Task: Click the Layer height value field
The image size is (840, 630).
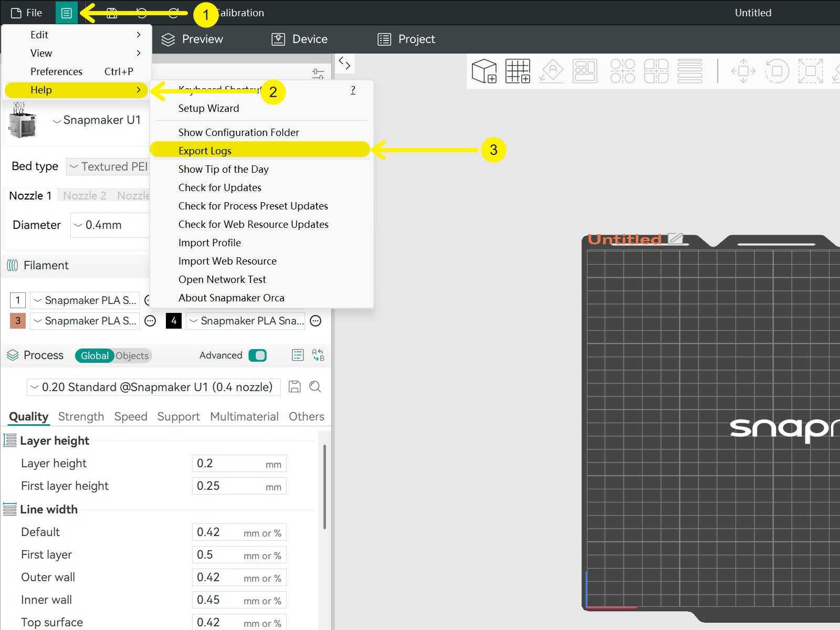Action: tap(239, 464)
